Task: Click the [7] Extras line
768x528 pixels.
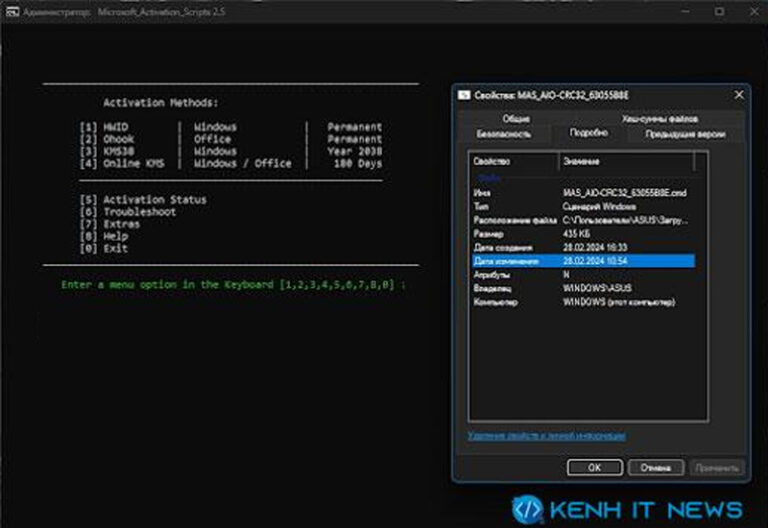Action: pyautogui.click(x=110, y=224)
